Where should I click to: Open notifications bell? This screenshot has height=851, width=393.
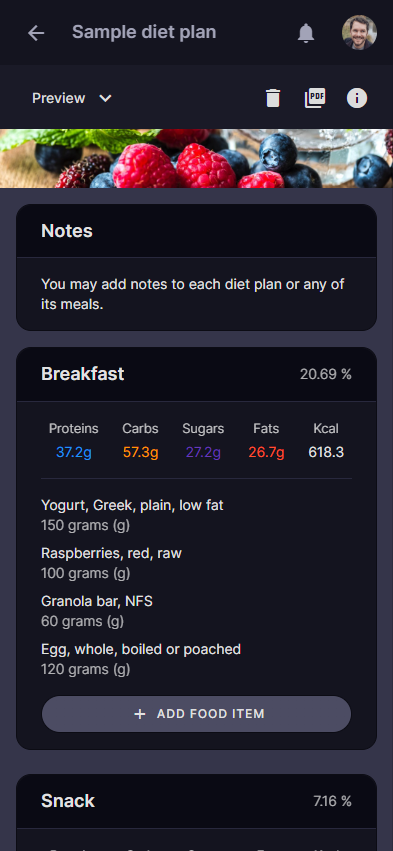click(x=306, y=33)
